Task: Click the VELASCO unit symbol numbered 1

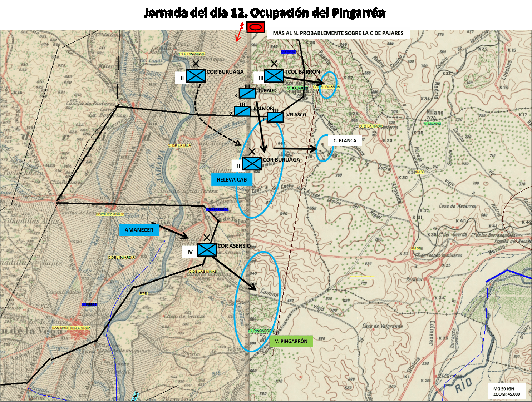Action: 275,117
